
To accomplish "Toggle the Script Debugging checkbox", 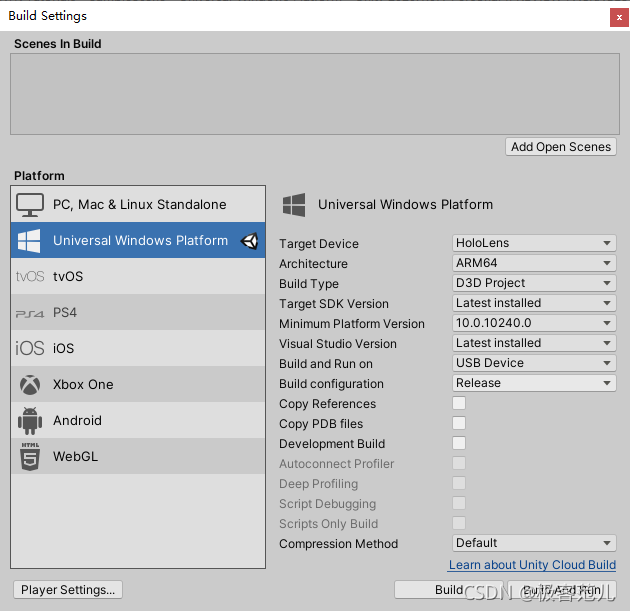I will (459, 503).
